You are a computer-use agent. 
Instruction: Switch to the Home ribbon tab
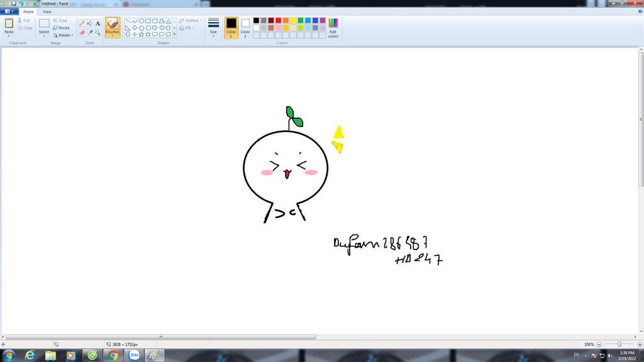tap(28, 11)
